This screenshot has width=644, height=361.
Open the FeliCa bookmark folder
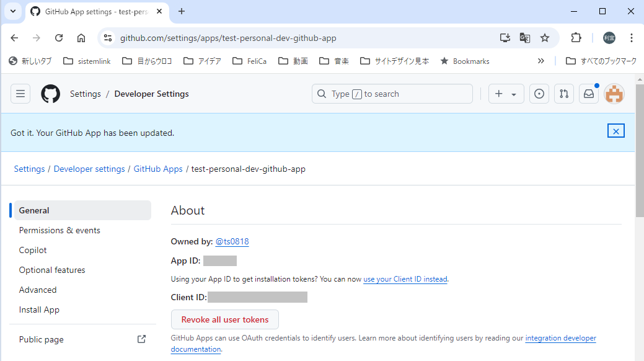pos(249,61)
